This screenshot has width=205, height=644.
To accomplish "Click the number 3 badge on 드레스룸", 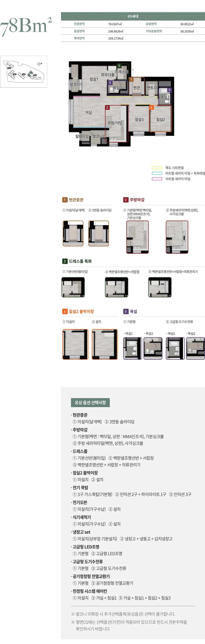I will [x=119, y=66].
